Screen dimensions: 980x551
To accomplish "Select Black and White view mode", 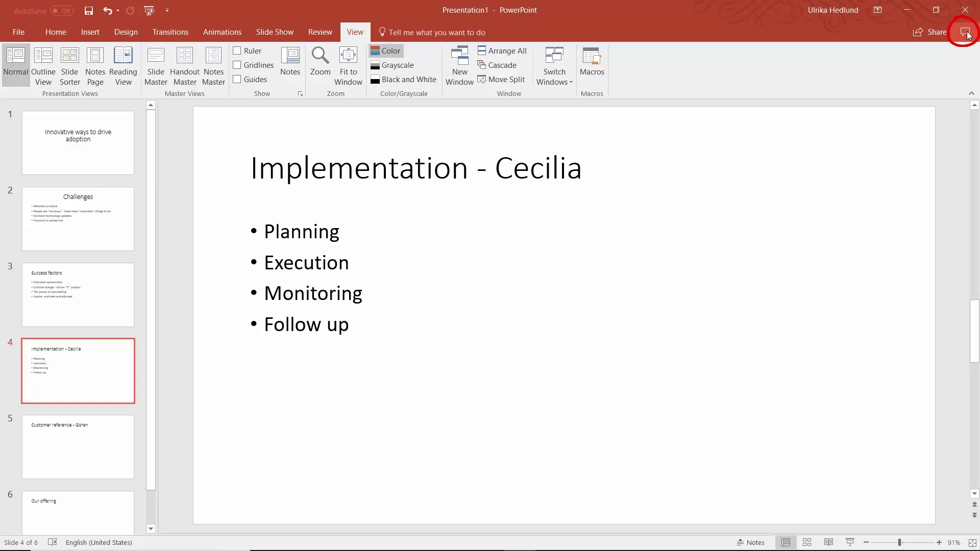I will 403,79.
